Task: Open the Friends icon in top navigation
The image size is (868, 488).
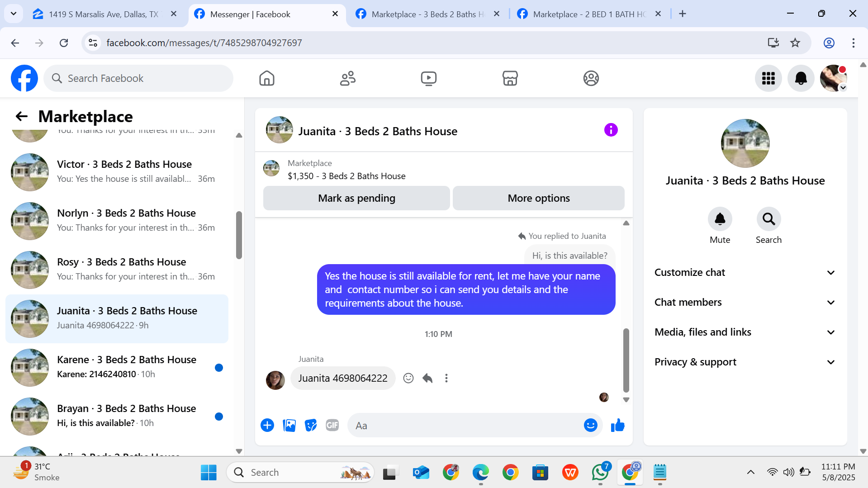Action: 348,78
